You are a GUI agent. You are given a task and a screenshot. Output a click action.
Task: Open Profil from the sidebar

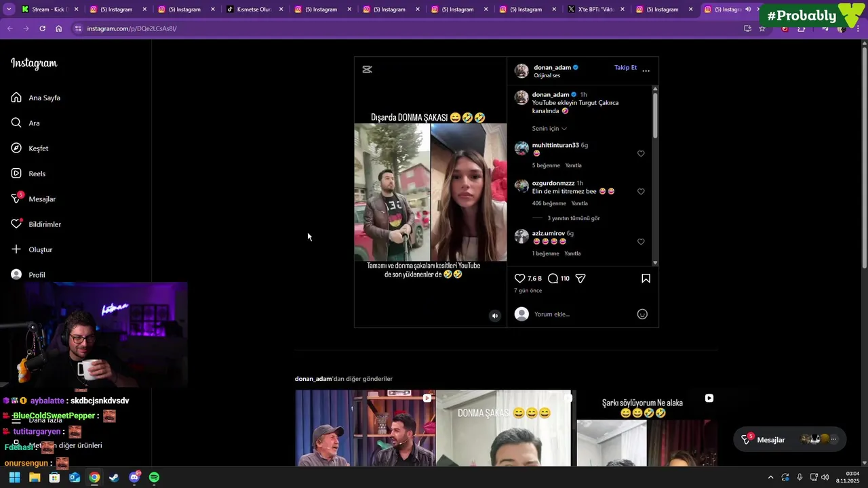28,274
